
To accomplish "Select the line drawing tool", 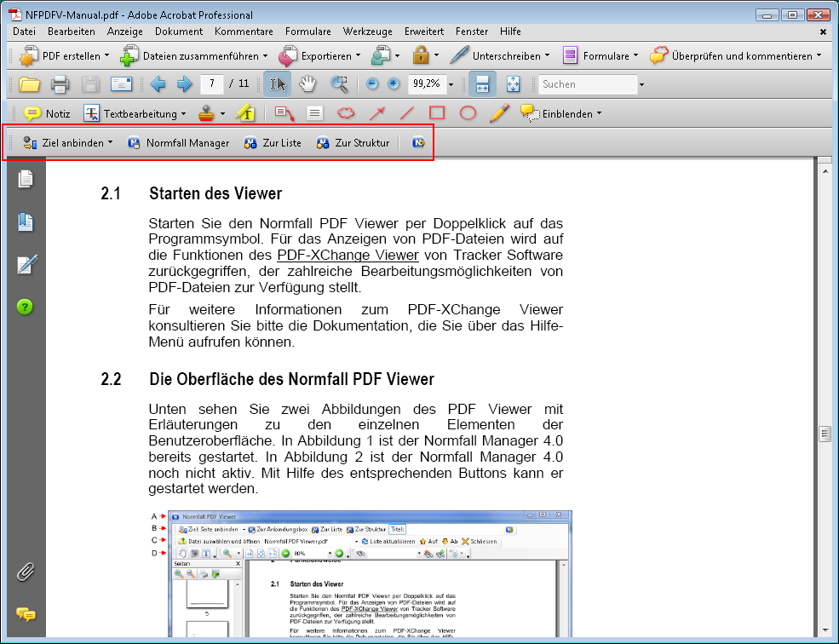I will coord(407,113).
